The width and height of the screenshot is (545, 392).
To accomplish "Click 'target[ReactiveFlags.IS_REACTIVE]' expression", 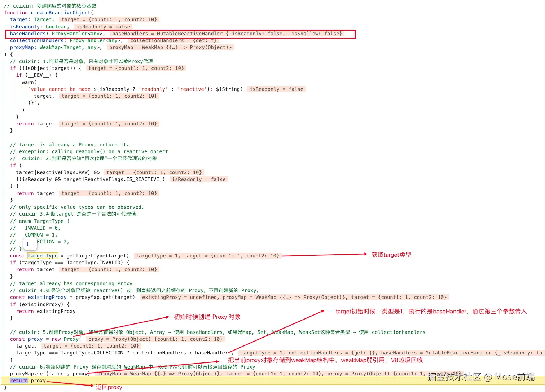I will (x=113, y=179).
